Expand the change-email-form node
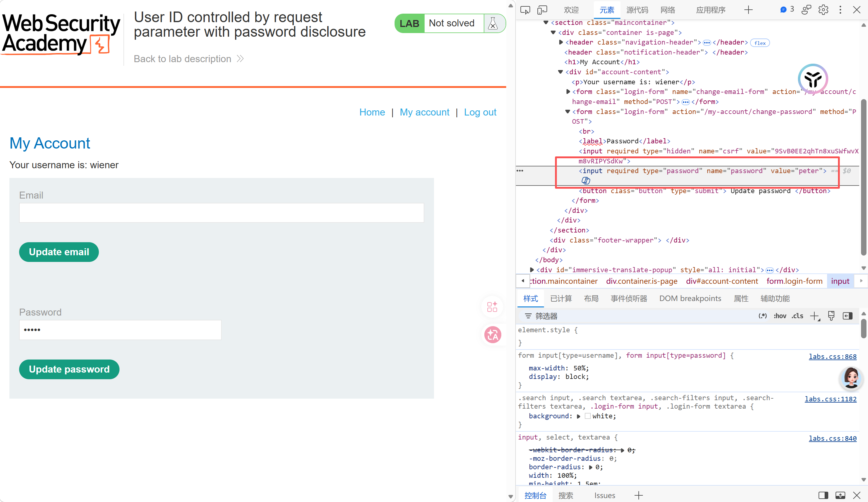The height and width of the screenshot is (502, 868). coord(568,92)
